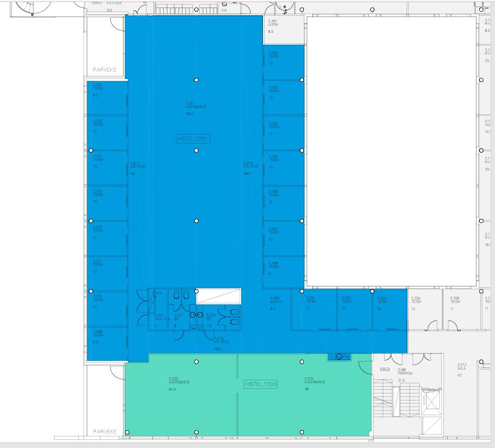Screen dimensions: 495x448
Task: Select the 2.213 AULA lobby label
Action: [x=462, y=367]
